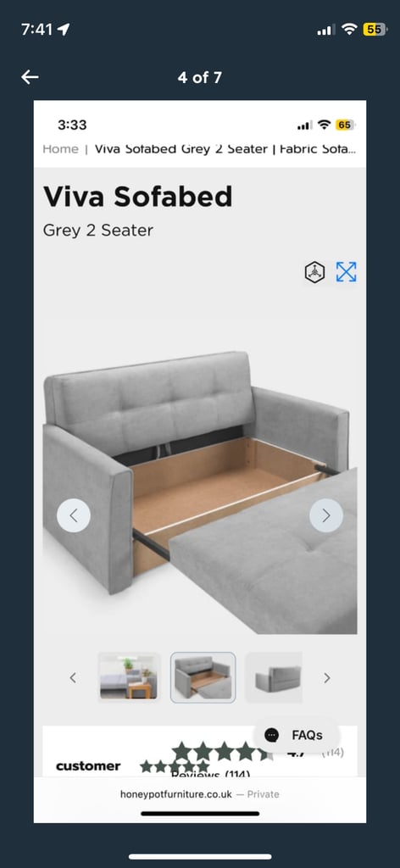Expand image with blue fullscreen arrows icon
This screenshot has width=400, height=868.
pyautogui.click(x=347, y=272)
